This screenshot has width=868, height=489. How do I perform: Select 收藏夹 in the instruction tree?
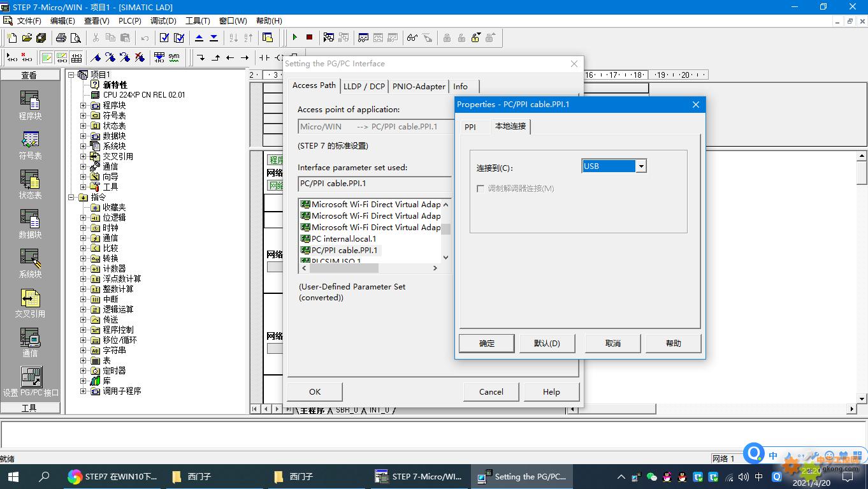coord(114,207)
